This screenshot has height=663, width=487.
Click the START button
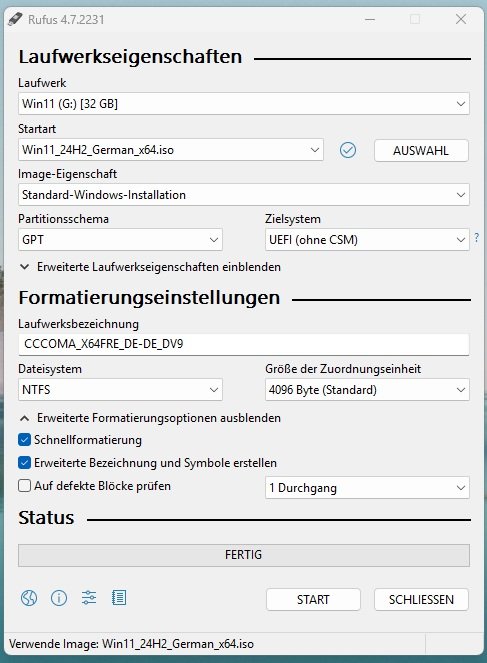[313, 599]
